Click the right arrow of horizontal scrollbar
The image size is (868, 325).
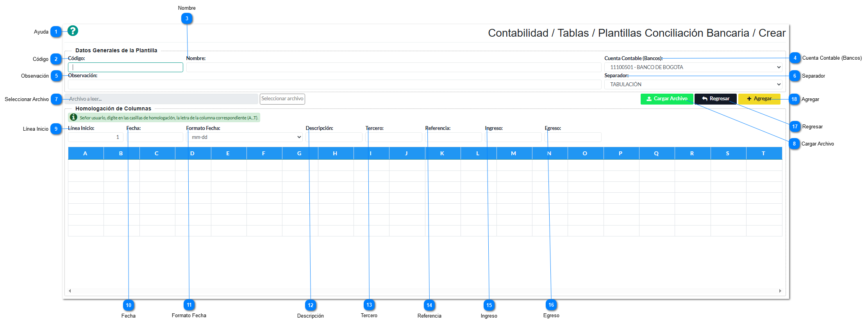780,291
